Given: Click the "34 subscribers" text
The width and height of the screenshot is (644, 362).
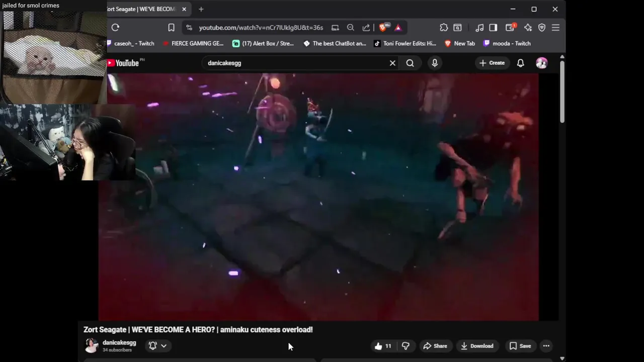Looking at the screenshot, I should [117, 350].
